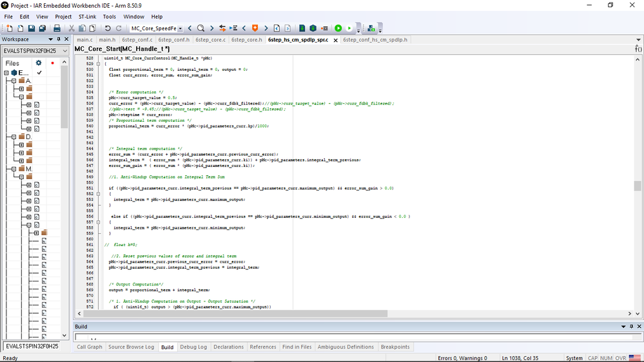Open the editor tab list dropdown arrow
This screenshot has height=362, width=644.
pyautogui.click(x=638, y=40)
